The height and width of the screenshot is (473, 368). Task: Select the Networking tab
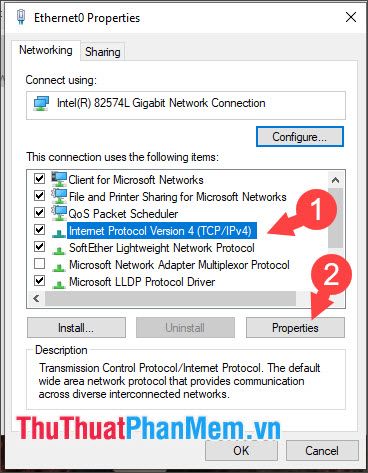pos(46,50)
